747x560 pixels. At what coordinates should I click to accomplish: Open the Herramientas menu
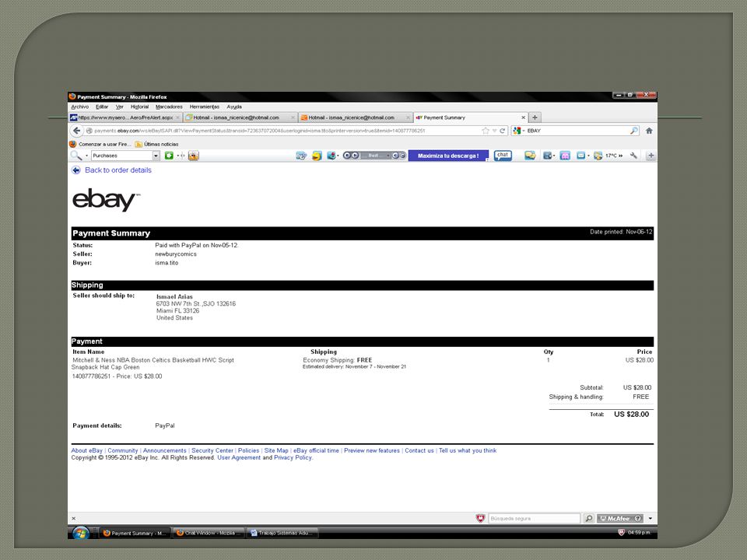pos(205,107)
